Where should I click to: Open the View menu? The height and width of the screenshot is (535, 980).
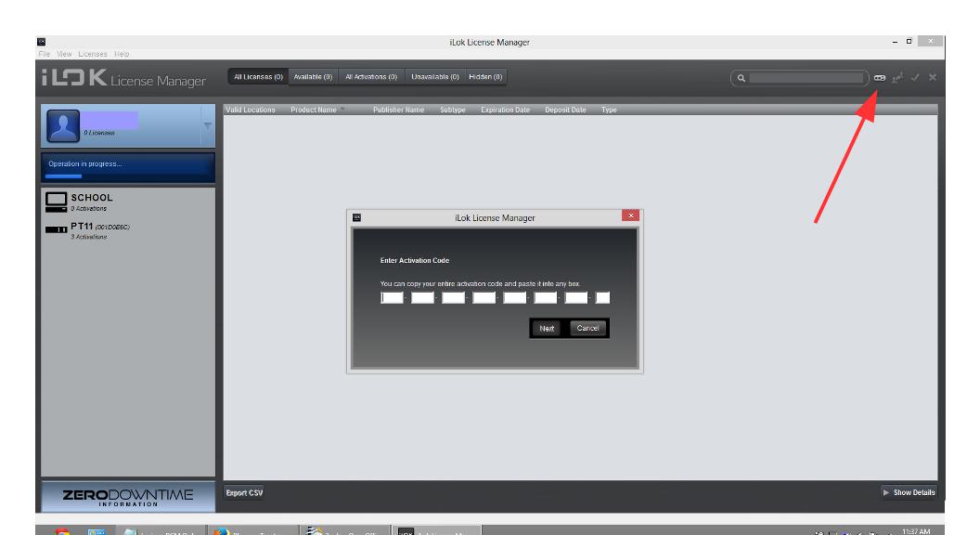64,55
